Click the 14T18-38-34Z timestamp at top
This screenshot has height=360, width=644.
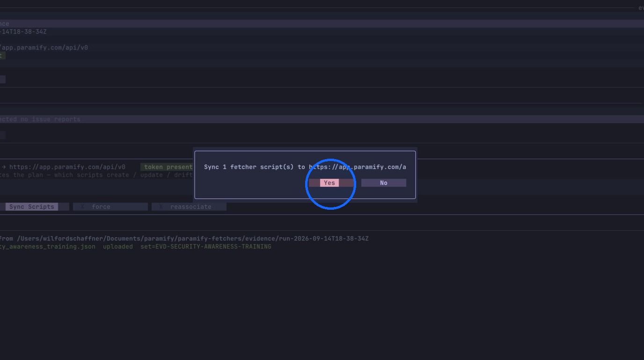(x=23, y=32)
